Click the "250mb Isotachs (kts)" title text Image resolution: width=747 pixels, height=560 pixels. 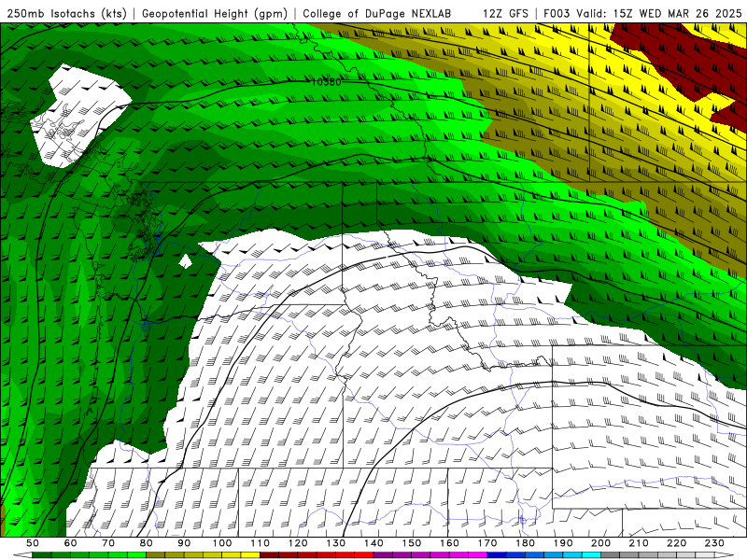(x=67, y=13)
